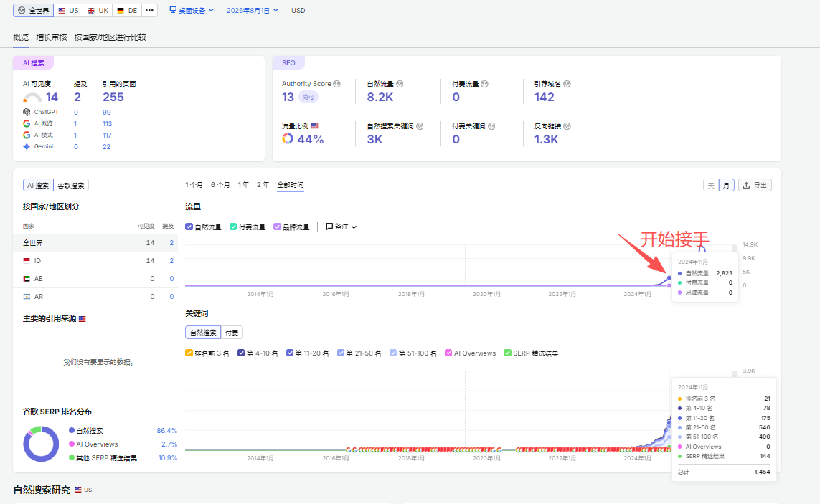Switch to 按国家/地区进行比较 tab
The width and height of the screenshot is (820, 504).
point(110,38)
